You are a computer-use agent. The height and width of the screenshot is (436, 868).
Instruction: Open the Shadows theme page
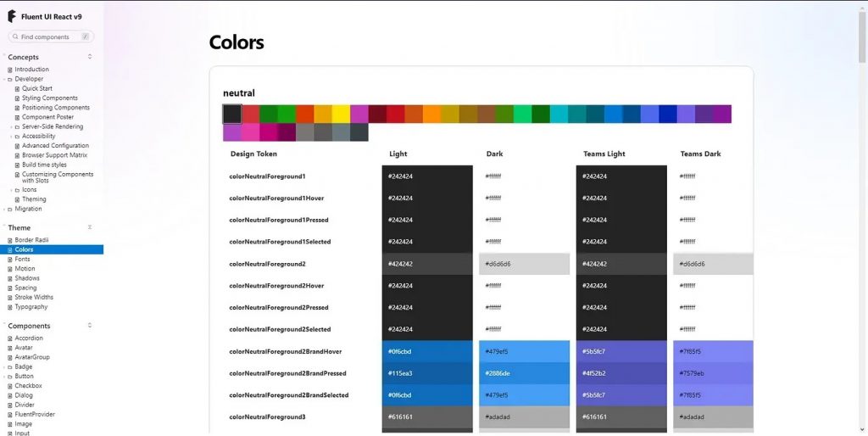(27, 278)
